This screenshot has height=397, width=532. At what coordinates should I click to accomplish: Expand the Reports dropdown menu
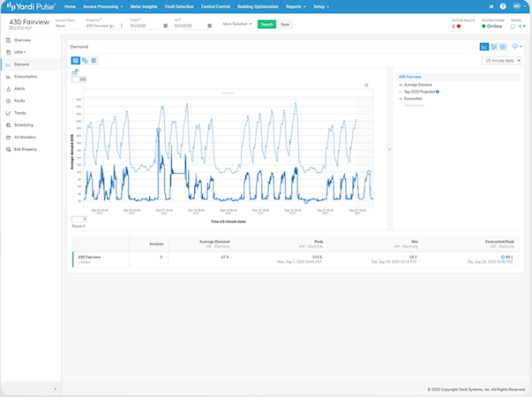click(296, 6)
